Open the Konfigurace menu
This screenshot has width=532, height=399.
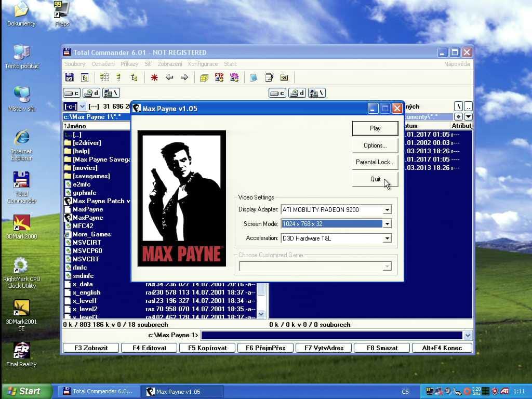pos(203,64)
